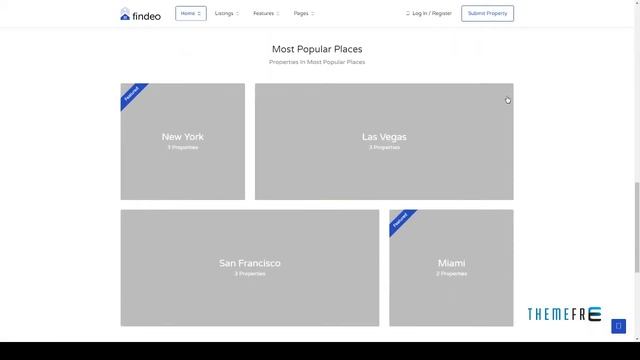Click the page vertical scrollbar thumb
The width and height of the screenshot is (640, 360).
637,227
